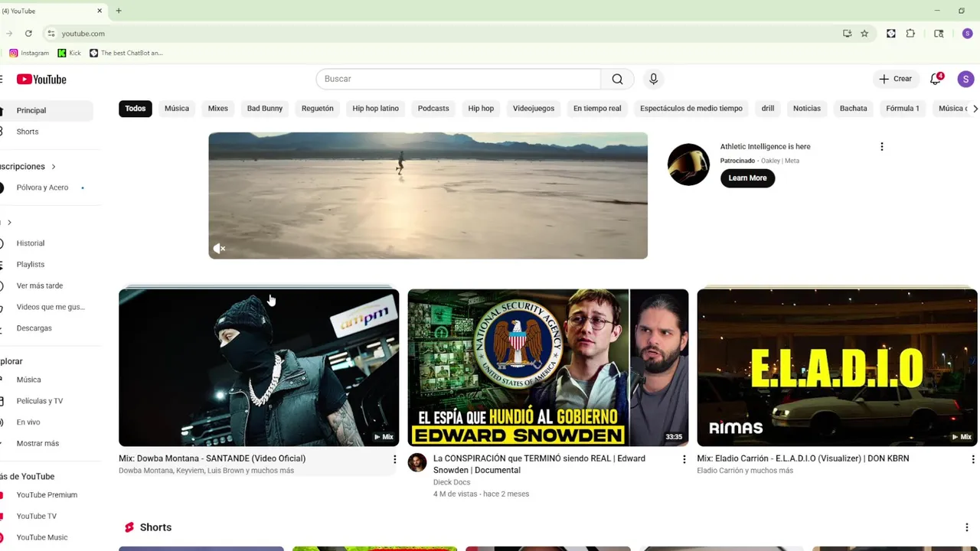The image size is (980, 551).
Task: Click the Athletic Intelligence is here title
Action: (x=765, y=147)
